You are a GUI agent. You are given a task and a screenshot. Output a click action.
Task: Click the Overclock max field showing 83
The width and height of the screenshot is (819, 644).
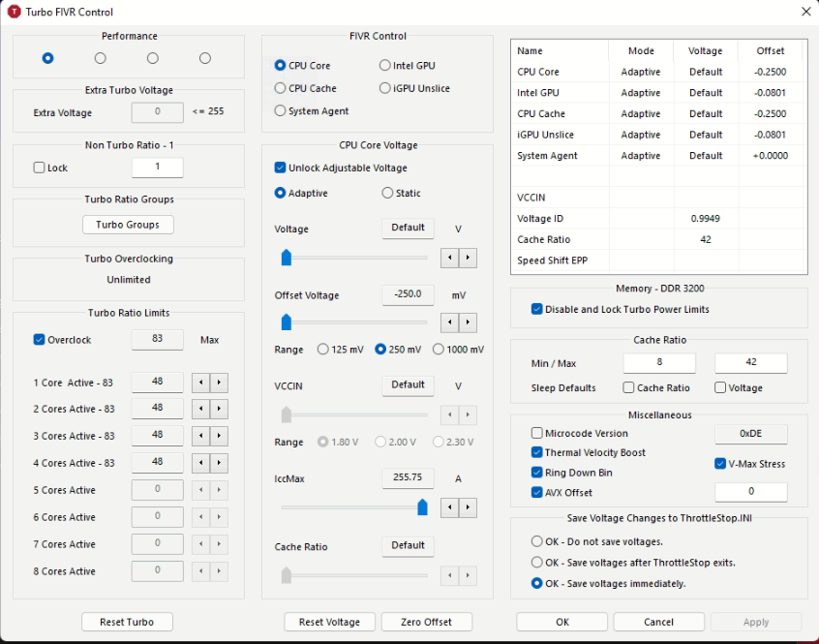tap(157, 339)
